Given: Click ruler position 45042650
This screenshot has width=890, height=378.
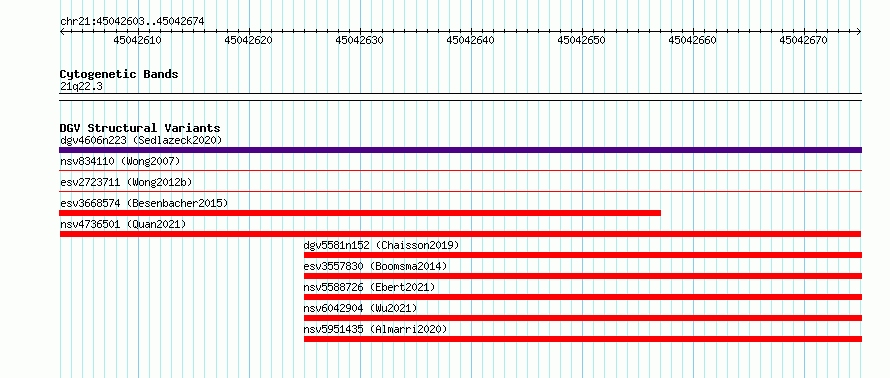Looking at the screenshot, I should tap(581, 40).
